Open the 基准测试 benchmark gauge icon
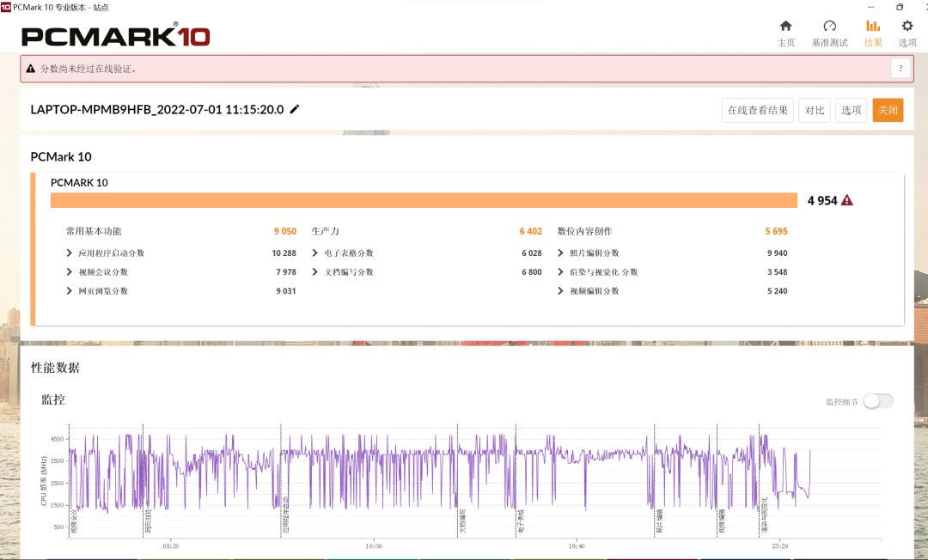The width and height of the screenshot is (928, 560). click(x=829, y=26)
